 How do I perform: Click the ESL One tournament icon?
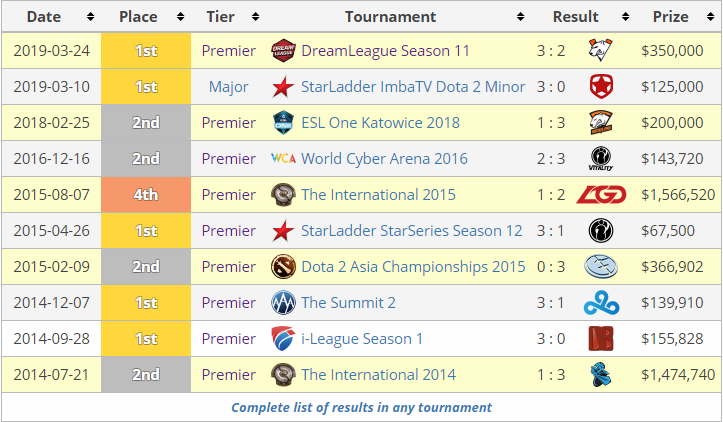click(x=283, y=123)
